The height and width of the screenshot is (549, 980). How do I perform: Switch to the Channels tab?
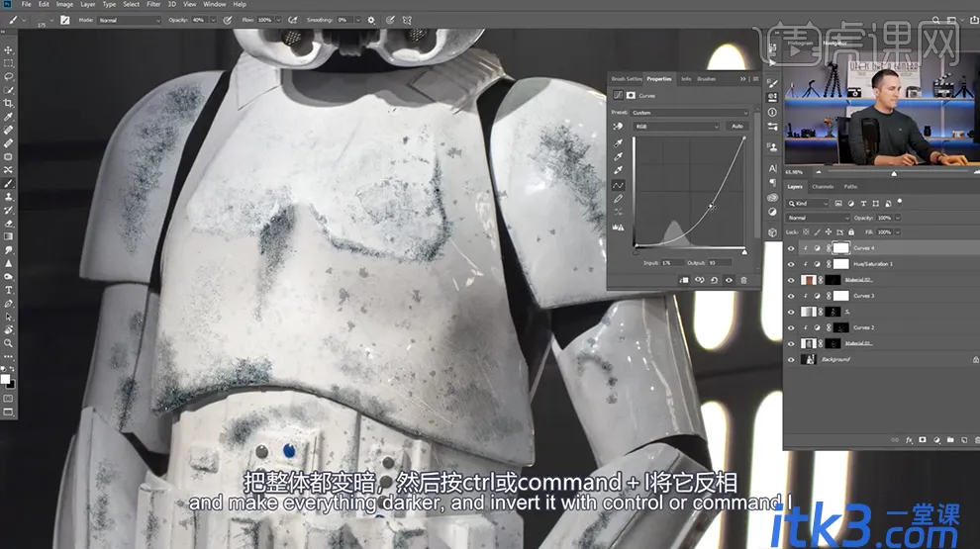coord(823,187)
